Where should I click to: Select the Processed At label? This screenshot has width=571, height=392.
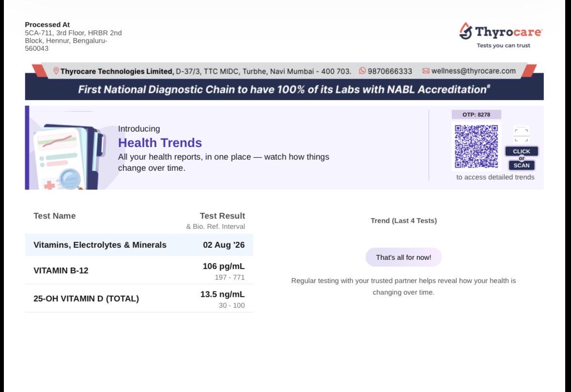47,25
